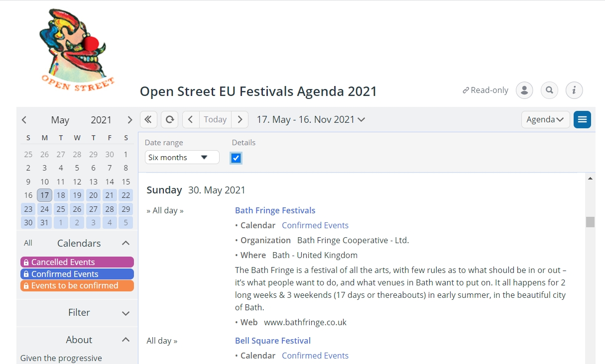Collapse the Calendars section
Screen dimensions: 605x364
(125, 243)
